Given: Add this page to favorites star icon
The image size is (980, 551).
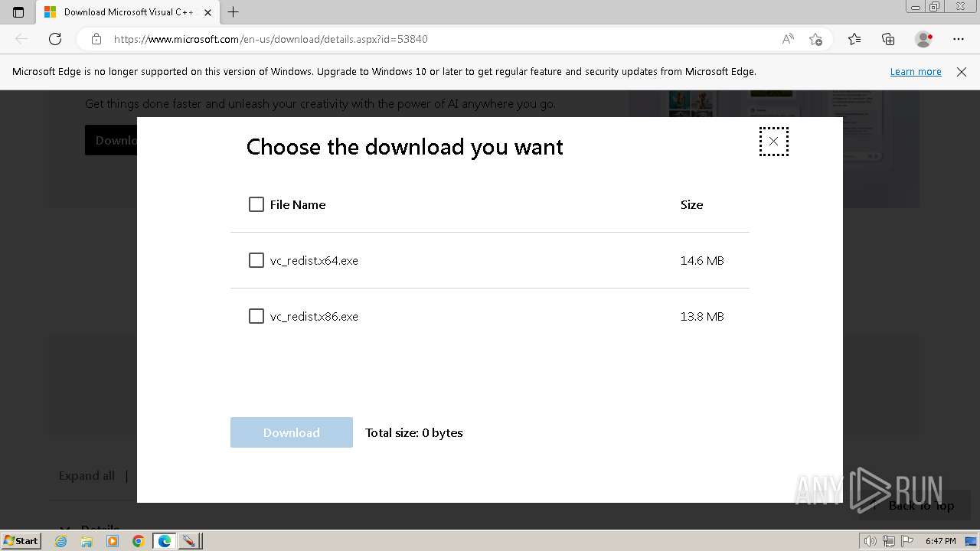Looking at the screenshot, I should (x=815, y=39).
